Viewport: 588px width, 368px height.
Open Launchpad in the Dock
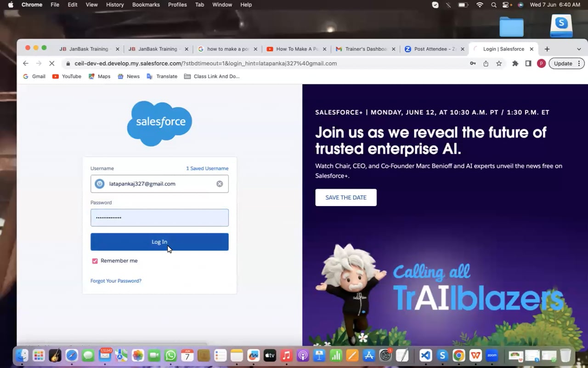pos(39,355)
